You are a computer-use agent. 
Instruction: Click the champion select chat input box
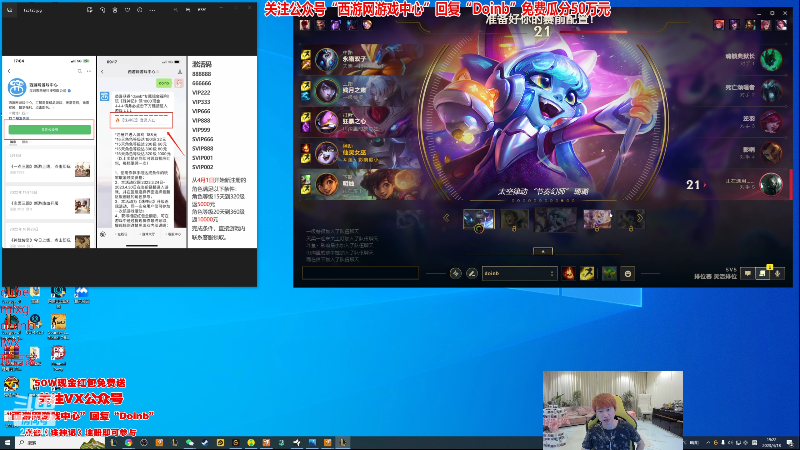click(360, 273)
